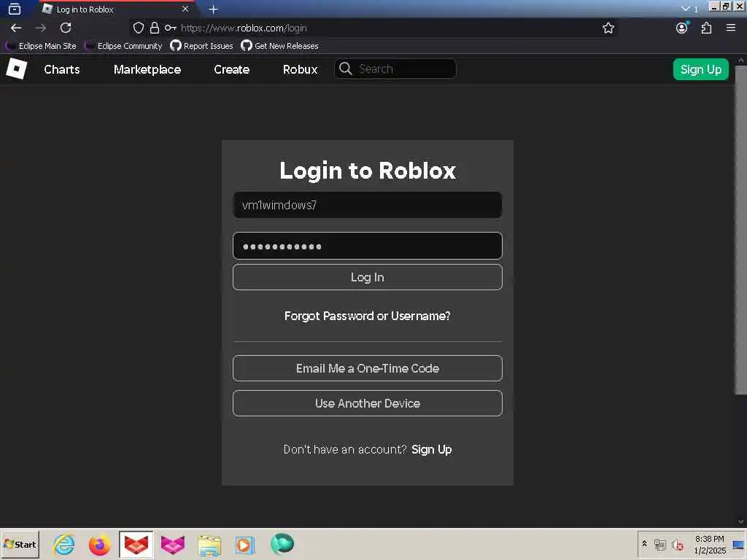Click the green Sign Up button
The width and height of the screenshot is (747, 560).
point(701,69)
